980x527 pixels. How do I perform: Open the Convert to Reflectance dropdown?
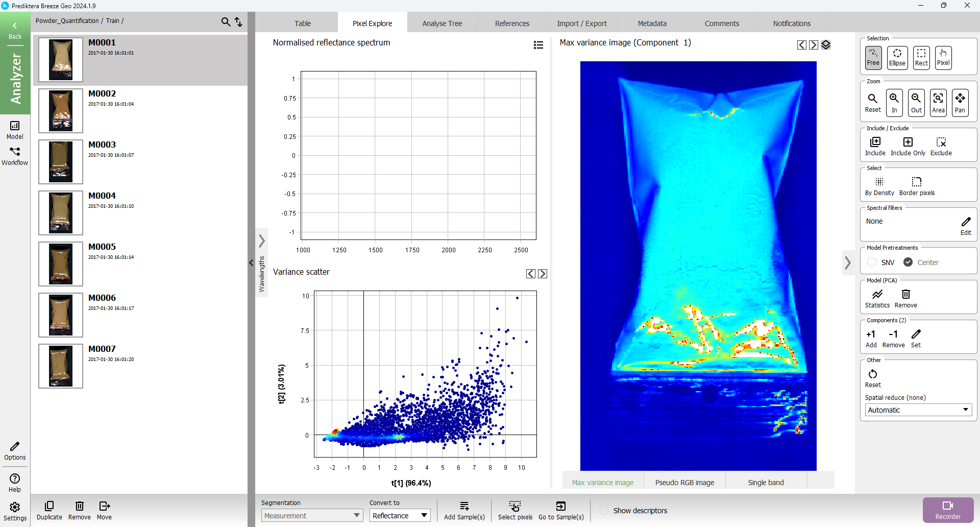[400, 516]
